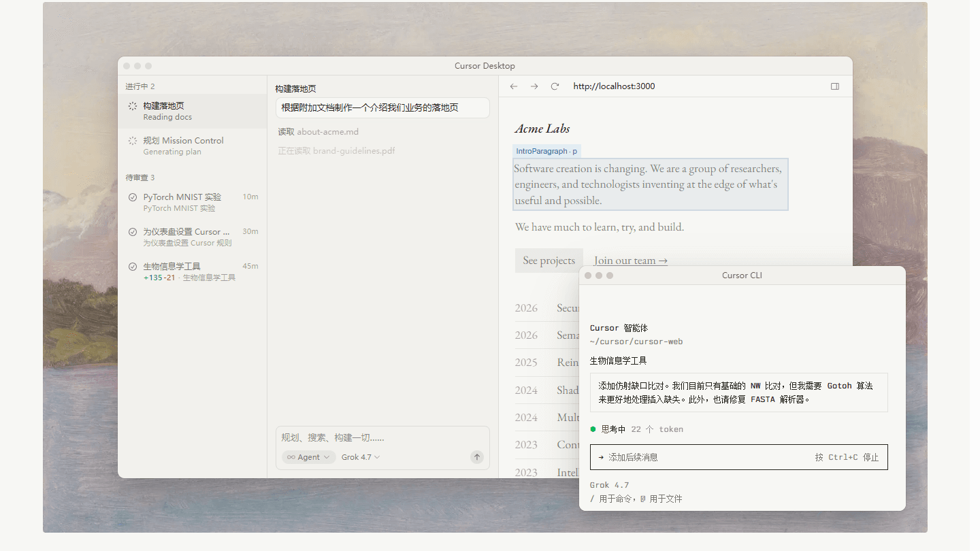
Task: Close the Cursor CLI window
Action: pos(588,275)
